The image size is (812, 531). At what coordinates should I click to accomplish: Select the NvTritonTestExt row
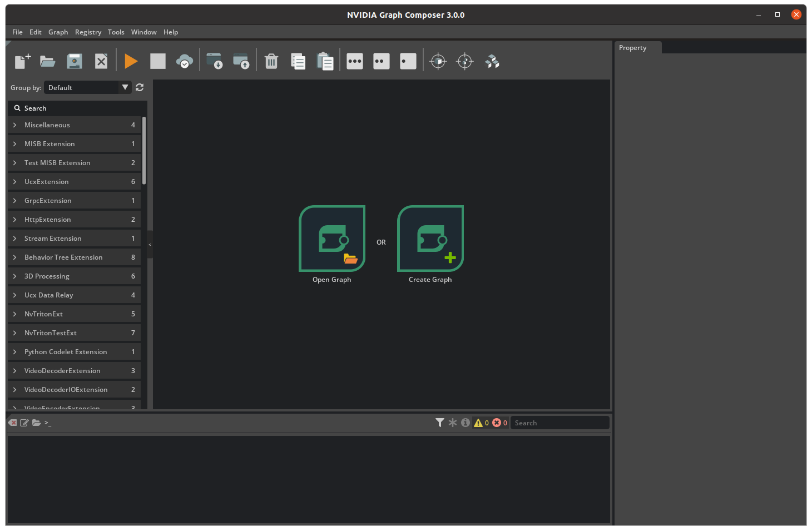point(75,333)
